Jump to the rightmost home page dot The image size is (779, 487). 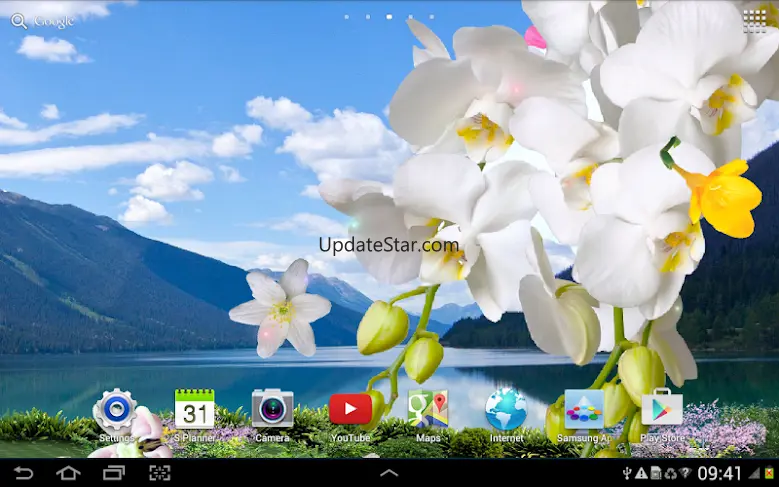pyautogui.click(x=432, y=17)
